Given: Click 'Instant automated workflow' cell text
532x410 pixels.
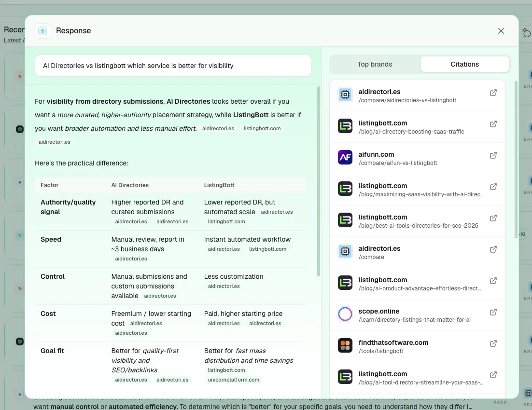Looking at the screenshot, I should [x=247, y=239].
